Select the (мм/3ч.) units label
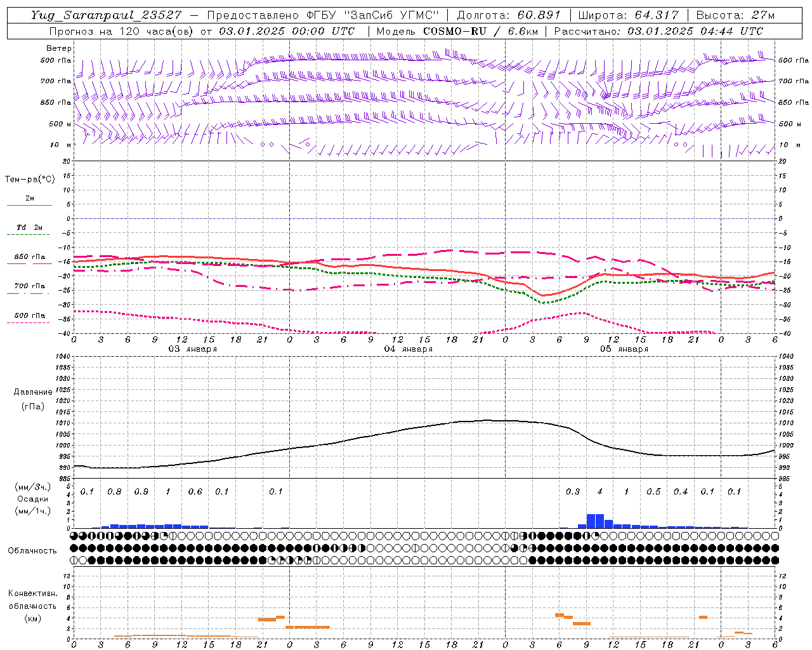812x650 pixels. (x=33, y=487)
